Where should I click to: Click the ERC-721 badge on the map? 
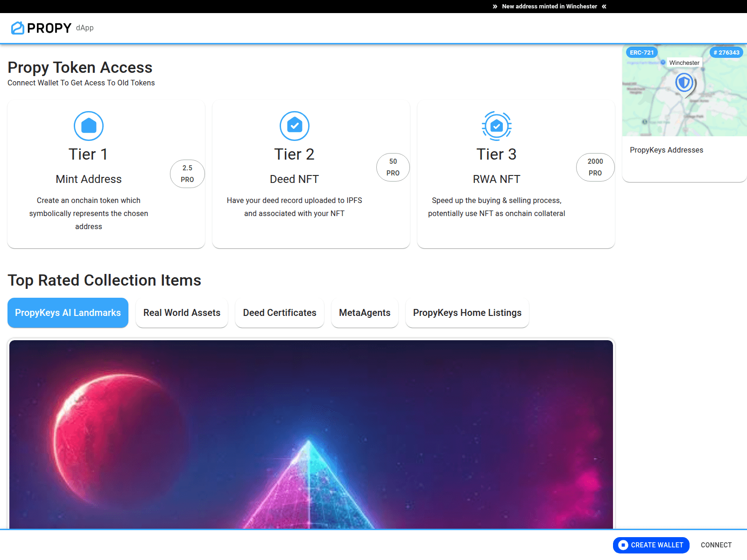pyautogui.click(x=642, y=53)
